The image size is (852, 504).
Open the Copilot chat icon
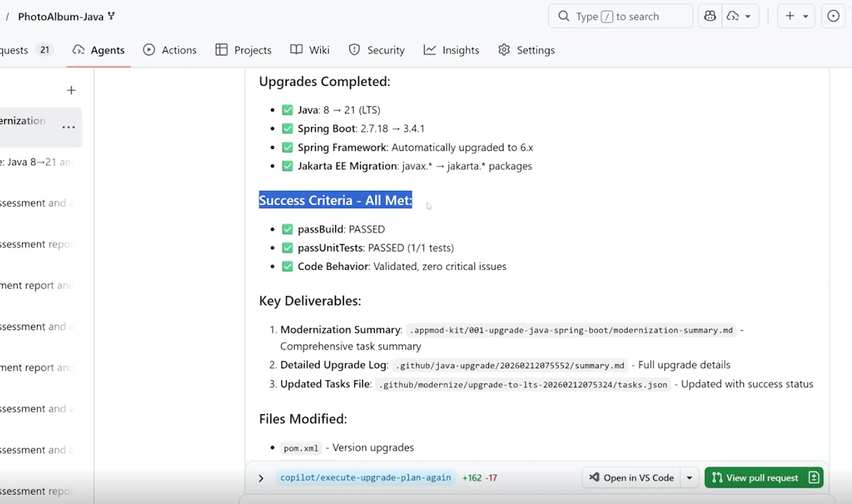tap(709, 16)
